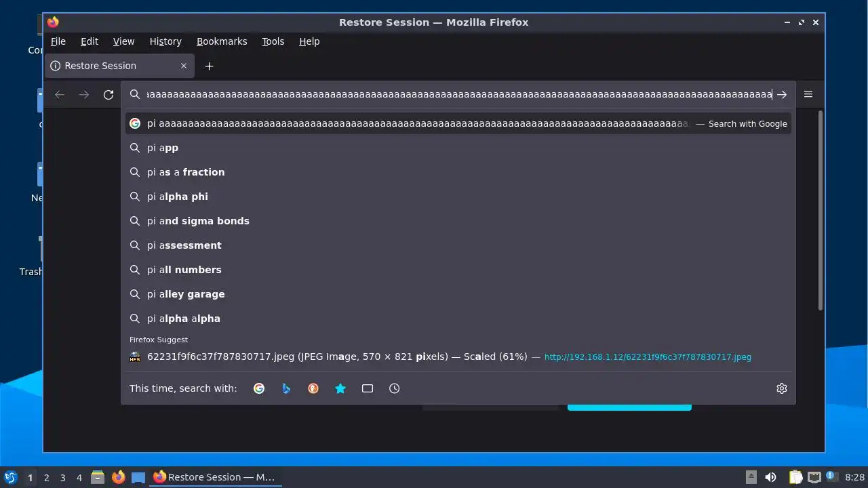This screenshot has height=488, width=868.
Task: Click the magnifier icon in the address bar
Action: [135, 95]
